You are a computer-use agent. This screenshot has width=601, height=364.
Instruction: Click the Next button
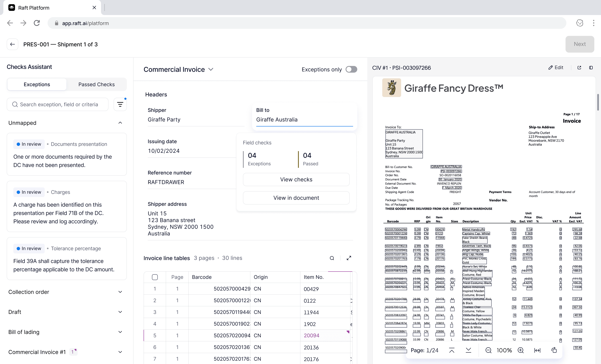pyautogui.click(x=580, y=44)
